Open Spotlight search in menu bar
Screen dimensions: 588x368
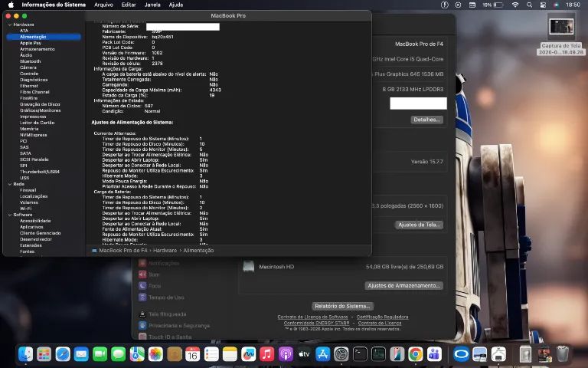pyautogui.click(x=529, y=5)
